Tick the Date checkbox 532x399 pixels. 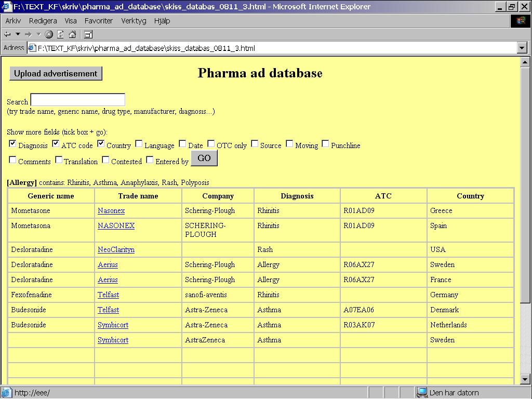pyautogui.click(x=182, y=143)
